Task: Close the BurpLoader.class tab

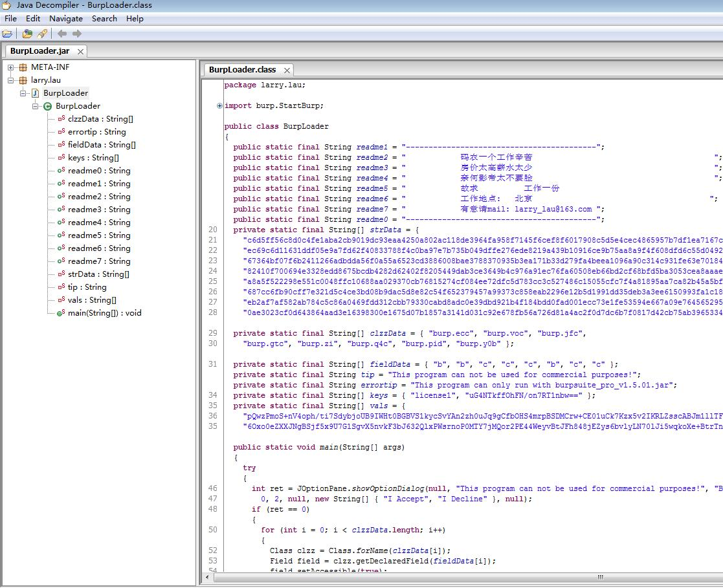Action: pos(287,70)
